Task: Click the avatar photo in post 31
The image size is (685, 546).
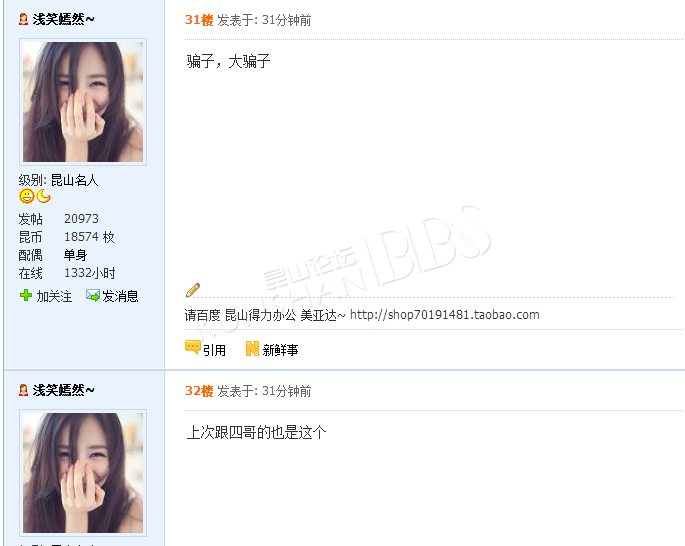Action: pyautogui.click(x=83, y=102)
